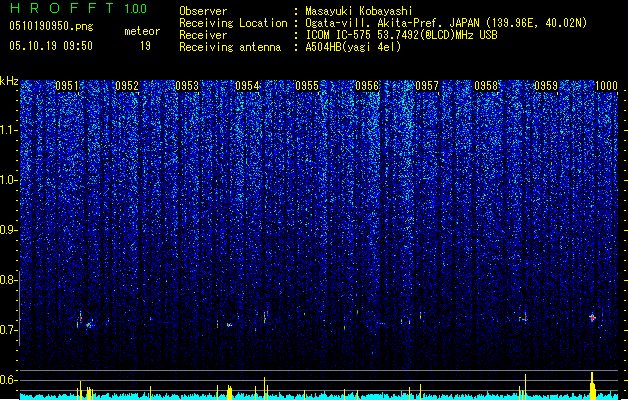Viewport: 629px width, 400px height.
Task: Click the bright red meteor echo near 1000
Action: (592, 318)
